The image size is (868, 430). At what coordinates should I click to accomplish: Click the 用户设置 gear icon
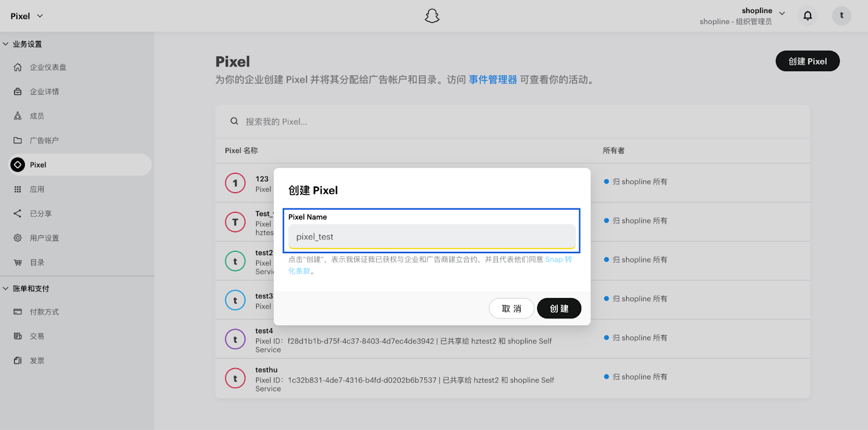pos(18,238)
